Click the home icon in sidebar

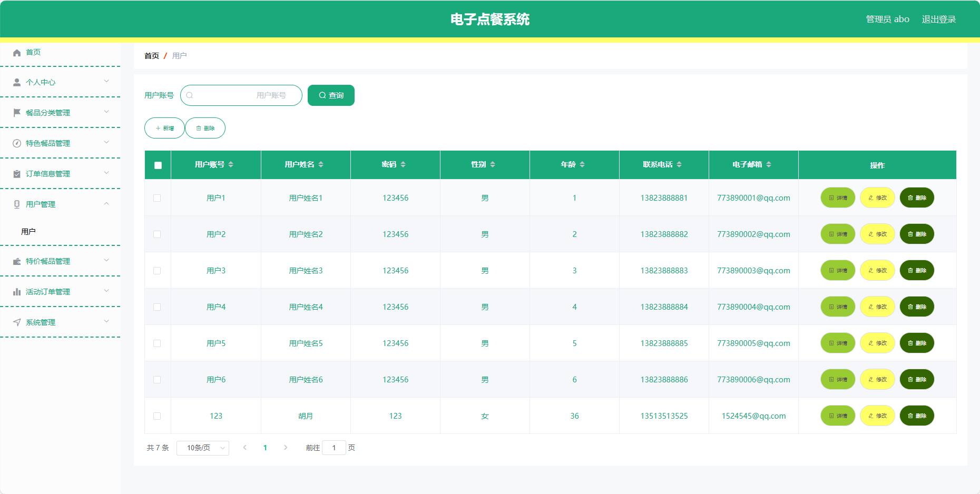click(17, 53)
